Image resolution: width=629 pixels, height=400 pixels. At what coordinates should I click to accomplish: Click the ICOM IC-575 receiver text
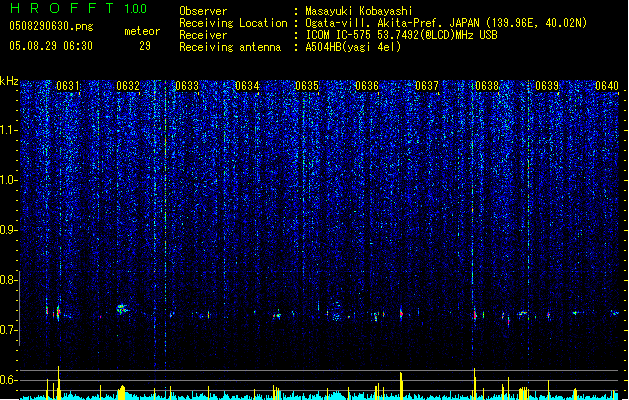click(x=401, y=35)
